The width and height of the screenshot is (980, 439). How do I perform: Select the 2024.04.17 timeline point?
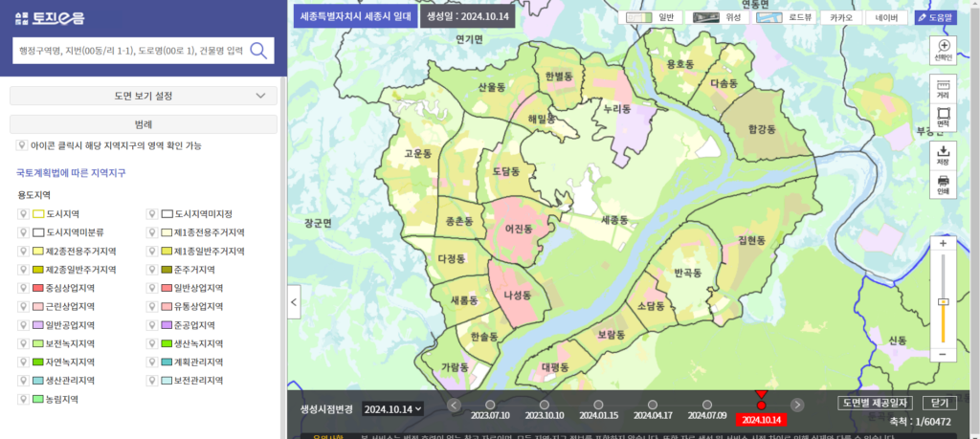tap(653, 405)
